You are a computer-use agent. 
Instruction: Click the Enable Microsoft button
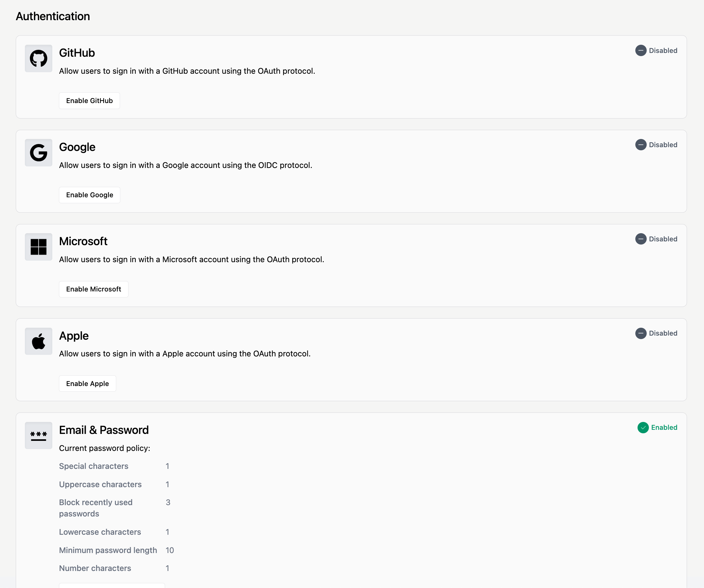tap(94, 289)
